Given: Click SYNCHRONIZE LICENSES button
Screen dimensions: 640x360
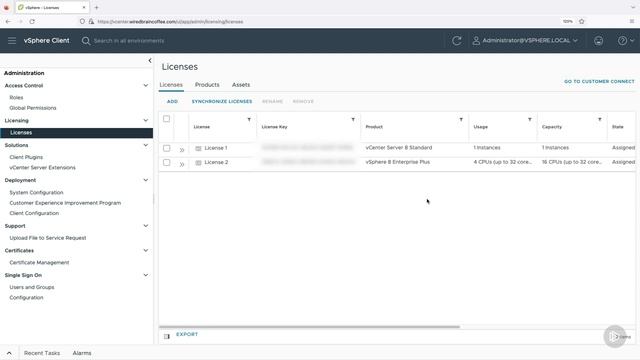Looking at the screenshot, I should click(x=222, y=101).
